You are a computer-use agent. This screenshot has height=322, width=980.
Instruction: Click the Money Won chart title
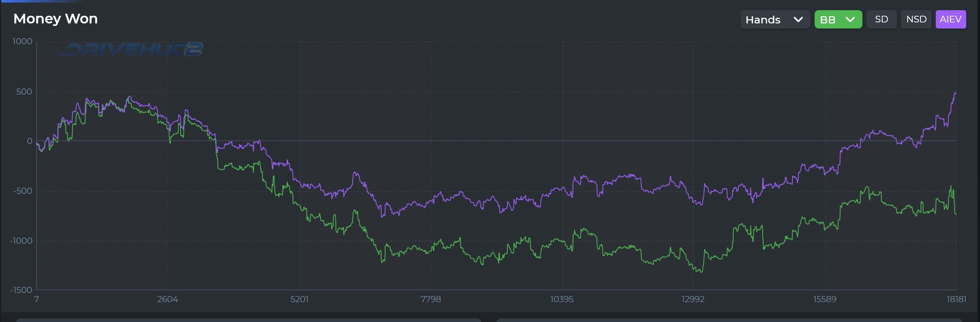point(55,19)
